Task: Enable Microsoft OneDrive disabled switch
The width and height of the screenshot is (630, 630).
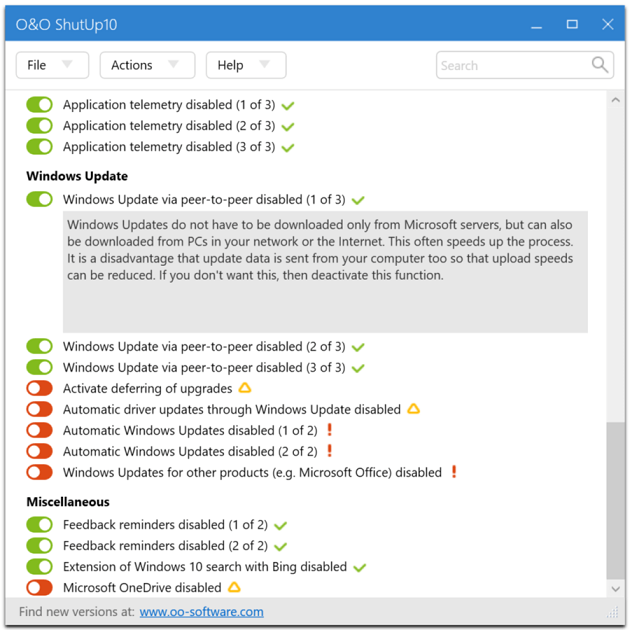Action: (39, 588)
